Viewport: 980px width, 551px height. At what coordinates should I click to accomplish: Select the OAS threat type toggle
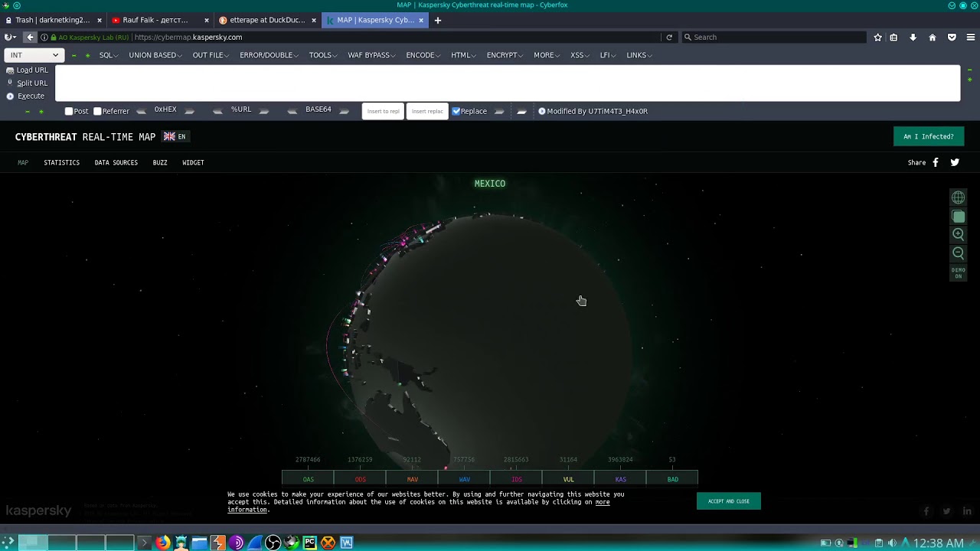(x=308, y=479)
